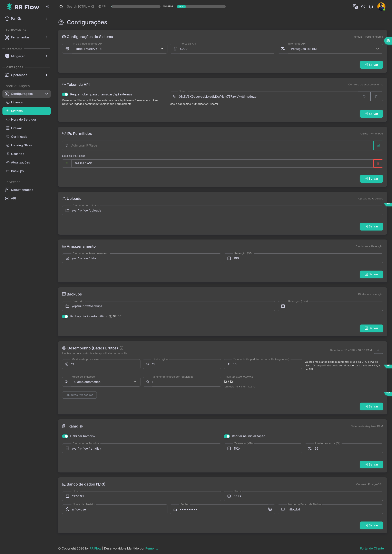This screenshot has width=392, height=554.
Task: Show the database password with eye icon
Action: [270, 509]
